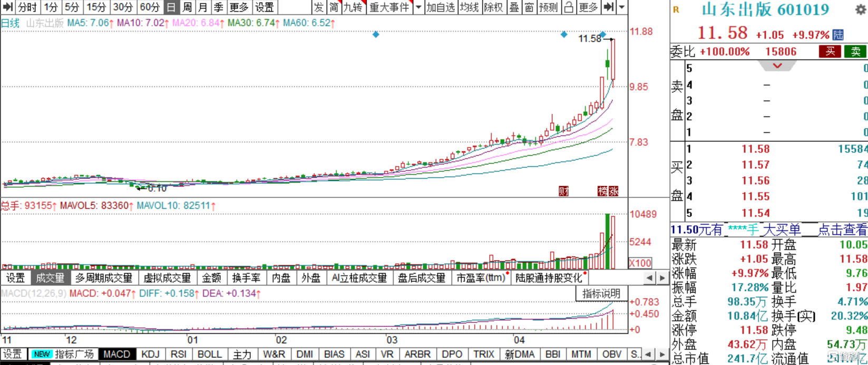Image resolution: width=868 pixels, height=365 pixels.
Task: Click the X100 volume scale label
Action: (641, 263)
